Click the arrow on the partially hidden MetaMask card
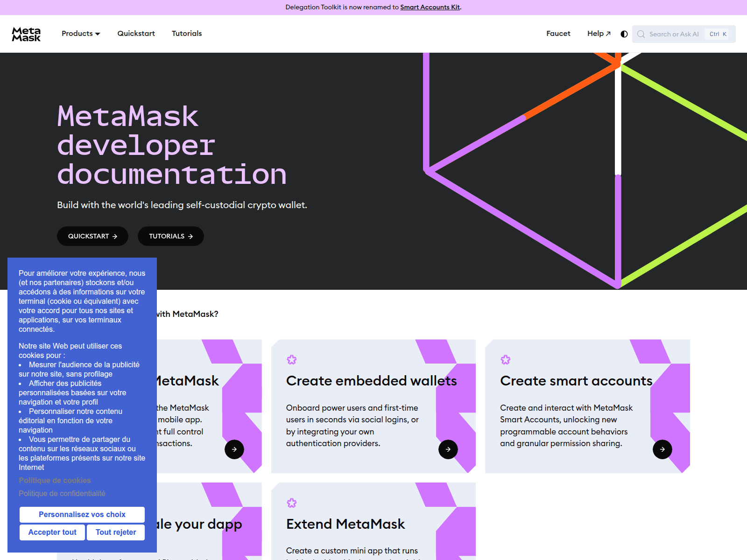 [234, 449]
